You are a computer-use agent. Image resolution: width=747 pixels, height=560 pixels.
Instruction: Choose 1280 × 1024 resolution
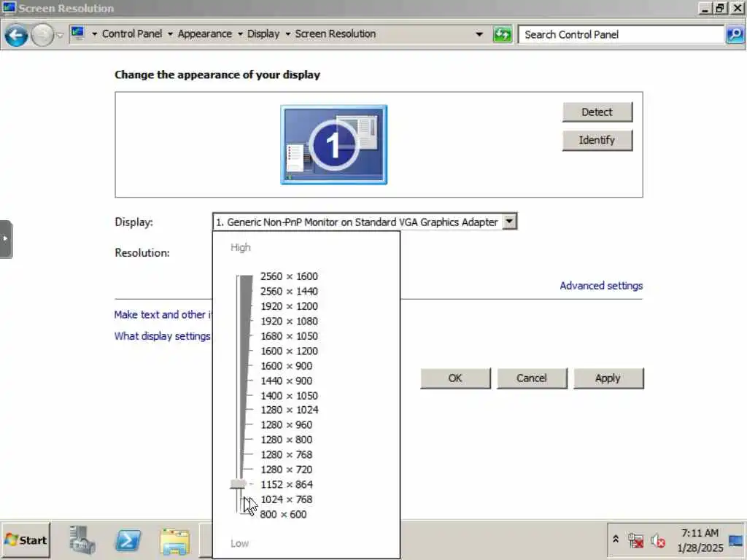pos(290,410)
